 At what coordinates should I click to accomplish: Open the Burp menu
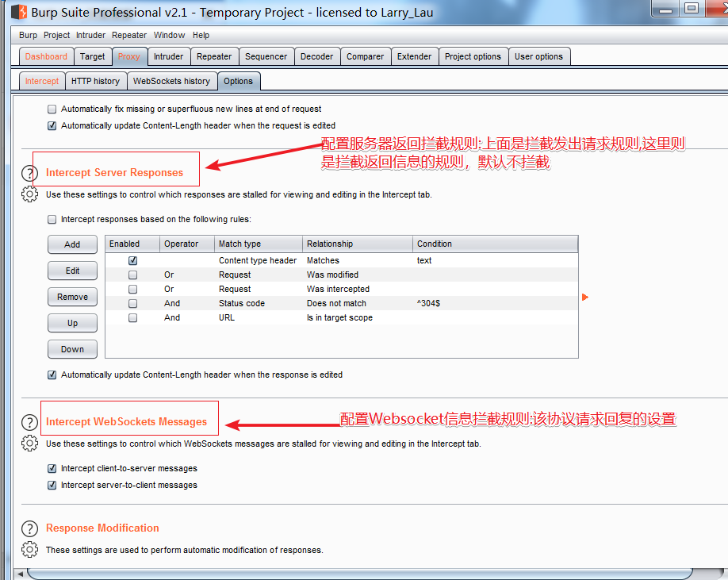28,35
